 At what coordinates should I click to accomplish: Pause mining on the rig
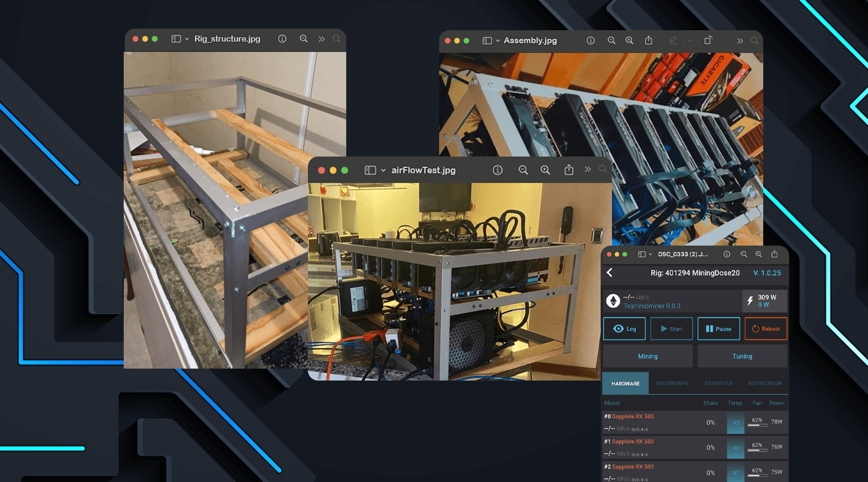pos(718,329)
